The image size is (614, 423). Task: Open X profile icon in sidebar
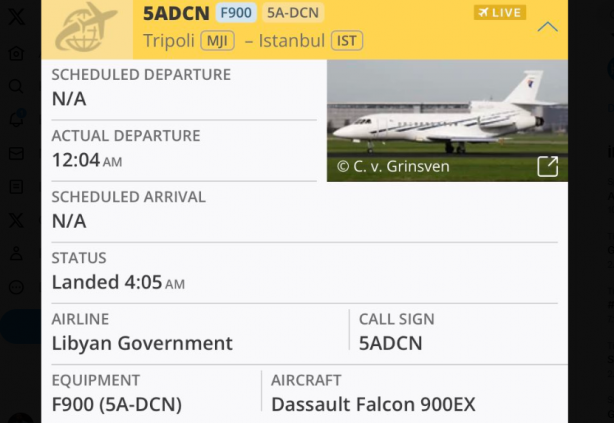tap(16, 253)
